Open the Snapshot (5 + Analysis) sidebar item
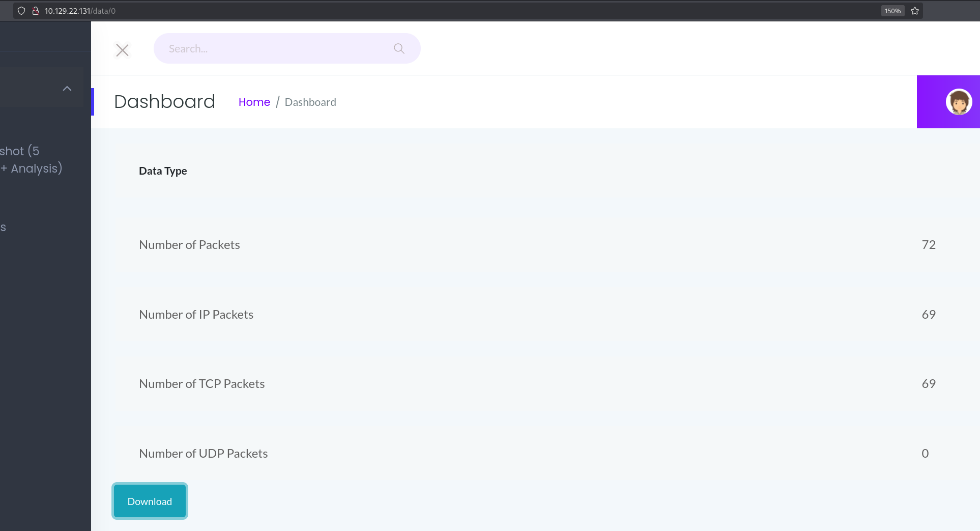Viewport: 980px width, 531px height. coord(31,159)
